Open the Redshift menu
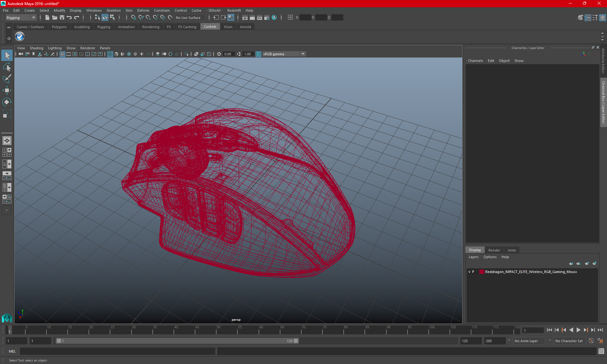 234,10
